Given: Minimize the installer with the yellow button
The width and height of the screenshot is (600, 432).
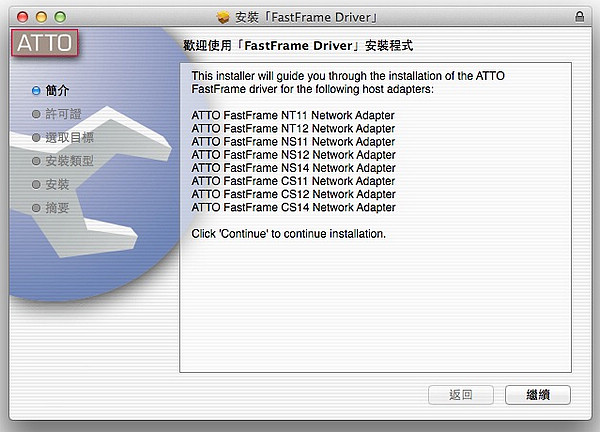Looking at the screenshot, I should pyautogui.click(x=41, y=17).
